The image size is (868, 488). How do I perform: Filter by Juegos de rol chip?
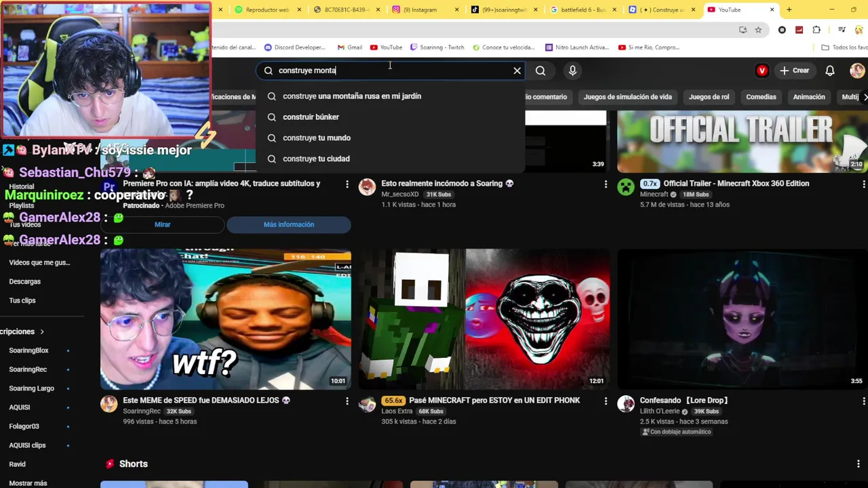[x=709, y=97]
